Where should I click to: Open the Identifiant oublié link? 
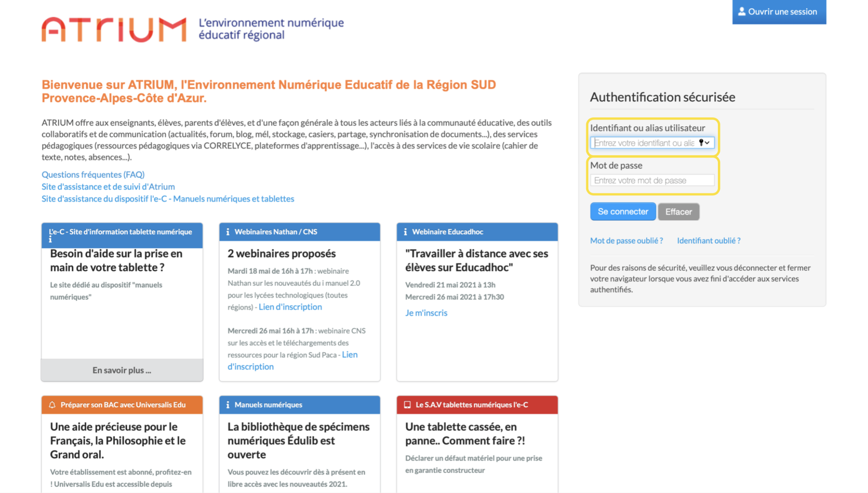pos(709,240)
